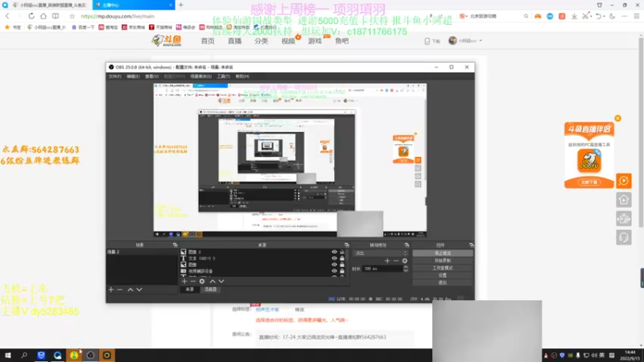
Task: Click the 时长 300 ms duration field
Action: click(x=382, y=269)
